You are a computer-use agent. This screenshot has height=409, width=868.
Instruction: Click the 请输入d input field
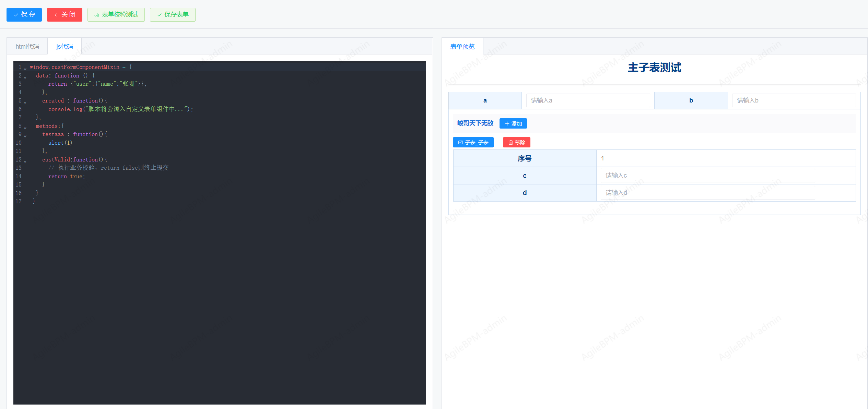708,193
